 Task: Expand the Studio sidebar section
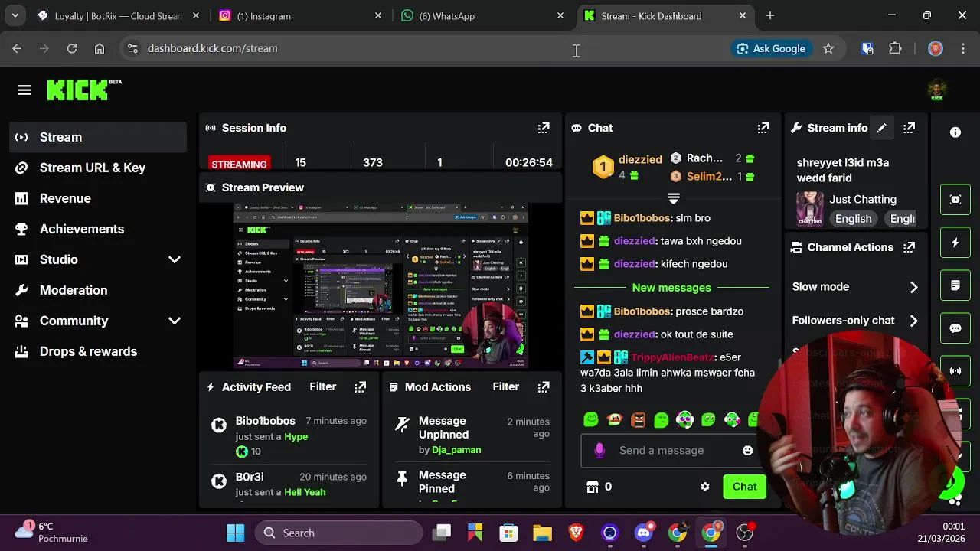[175, 259]
